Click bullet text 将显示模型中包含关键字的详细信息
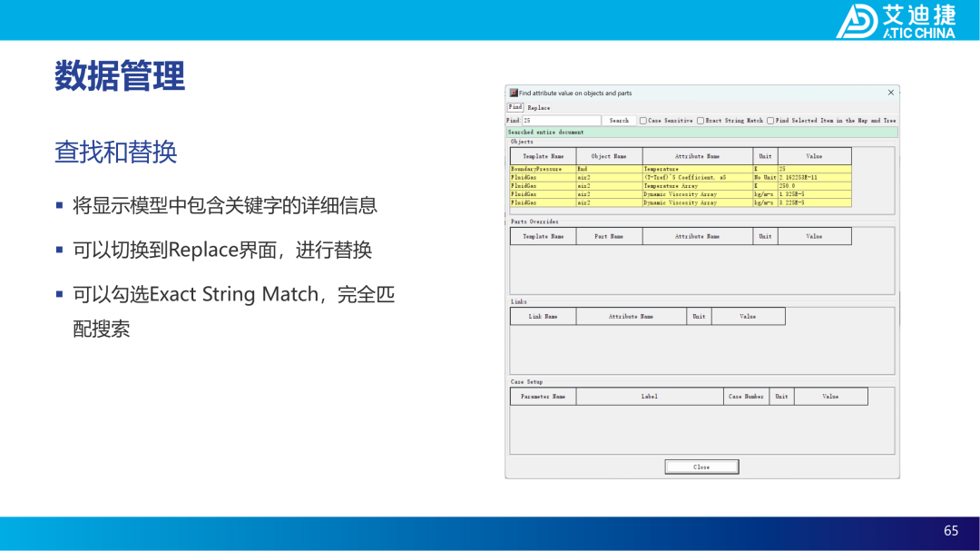980x551 pixels. pyautogui.click(x=225, y=205)
